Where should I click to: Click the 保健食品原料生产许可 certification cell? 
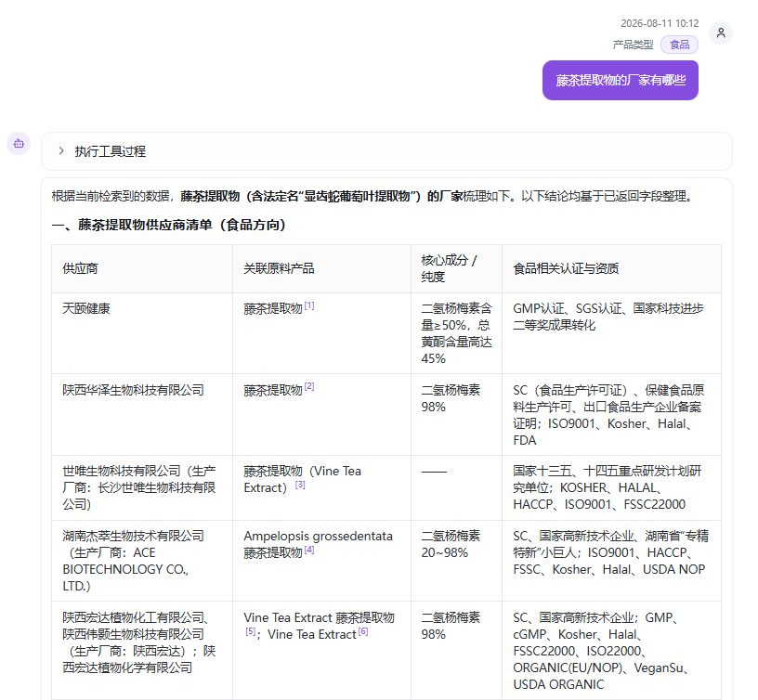[x=611, y=414]
